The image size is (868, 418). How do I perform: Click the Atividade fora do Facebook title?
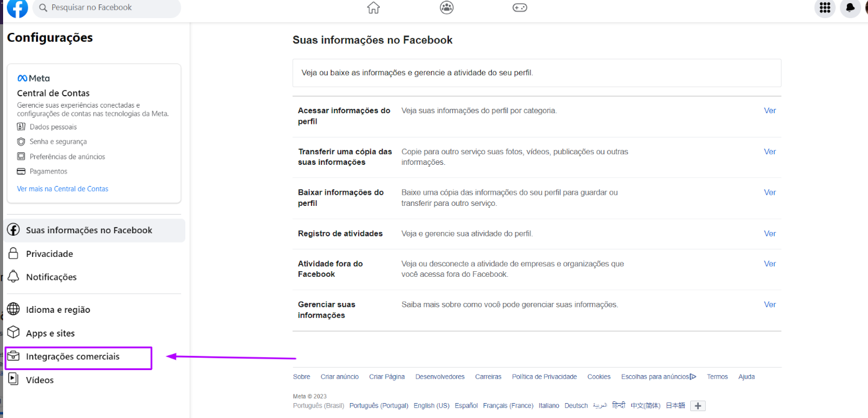[330, 269]
